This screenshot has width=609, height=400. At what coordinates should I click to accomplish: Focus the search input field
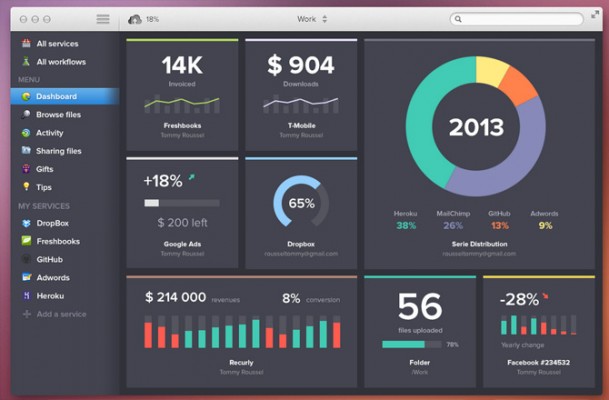pos(517,19)
